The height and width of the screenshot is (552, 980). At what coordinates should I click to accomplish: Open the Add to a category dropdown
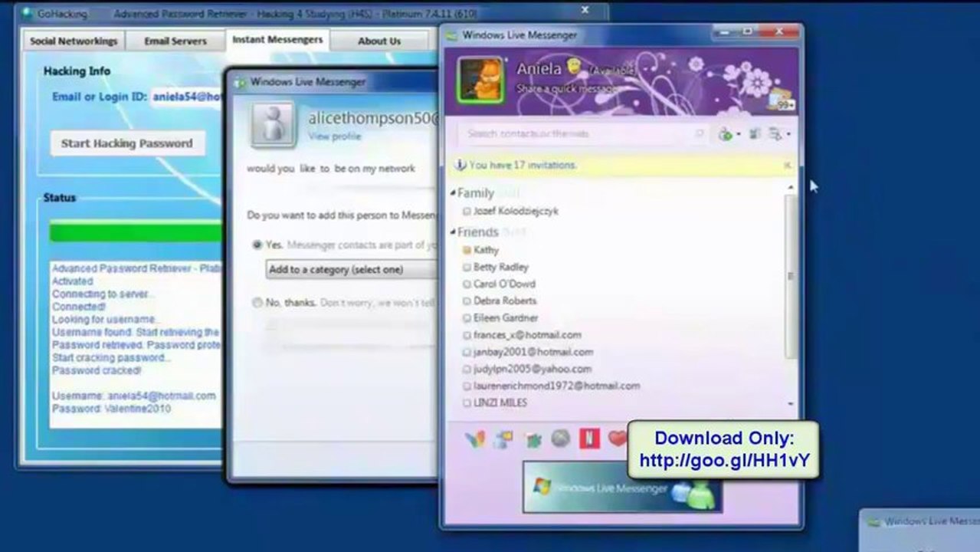point(351,270)
